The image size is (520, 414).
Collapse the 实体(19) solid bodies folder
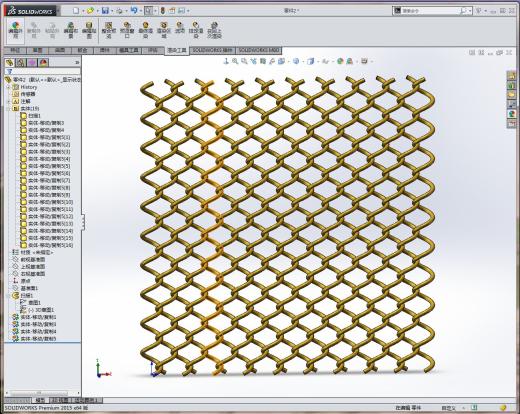point(9,109)
